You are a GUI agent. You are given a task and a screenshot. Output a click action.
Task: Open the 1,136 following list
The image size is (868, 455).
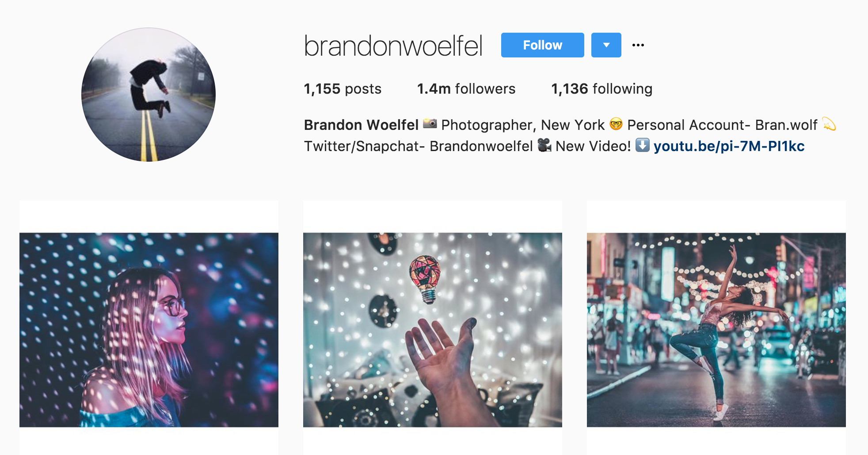[x=602, y=89]
